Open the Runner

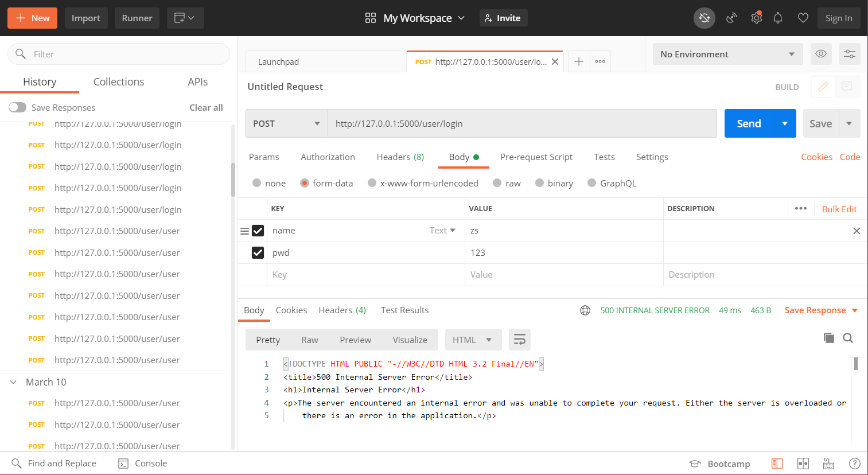(x=137, y=18)
